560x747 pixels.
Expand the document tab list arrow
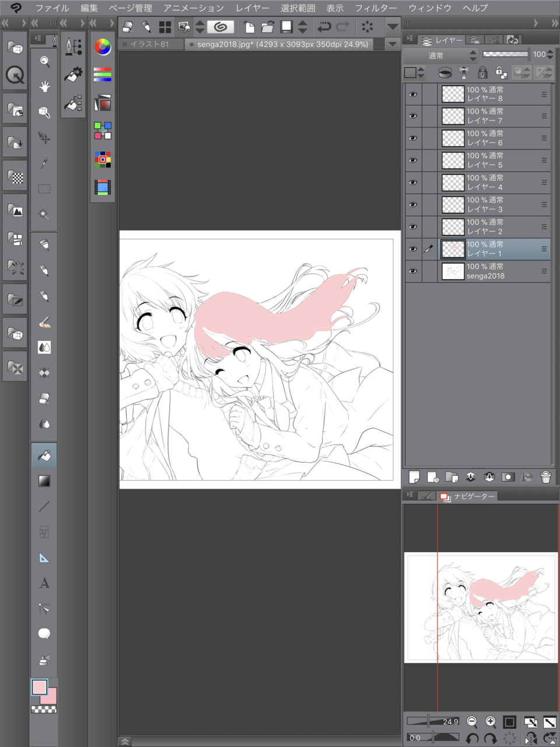point(393,44)
